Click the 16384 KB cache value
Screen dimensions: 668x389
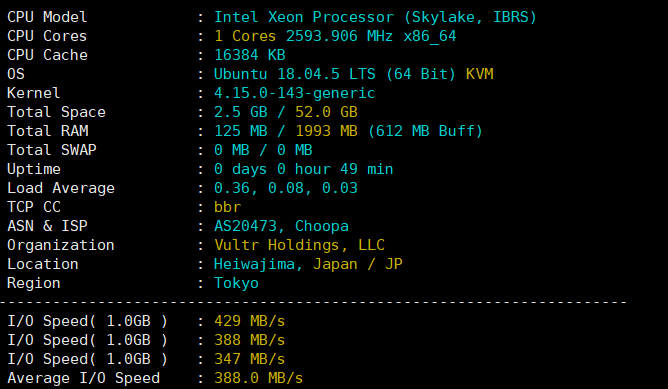tap(250, 55)
